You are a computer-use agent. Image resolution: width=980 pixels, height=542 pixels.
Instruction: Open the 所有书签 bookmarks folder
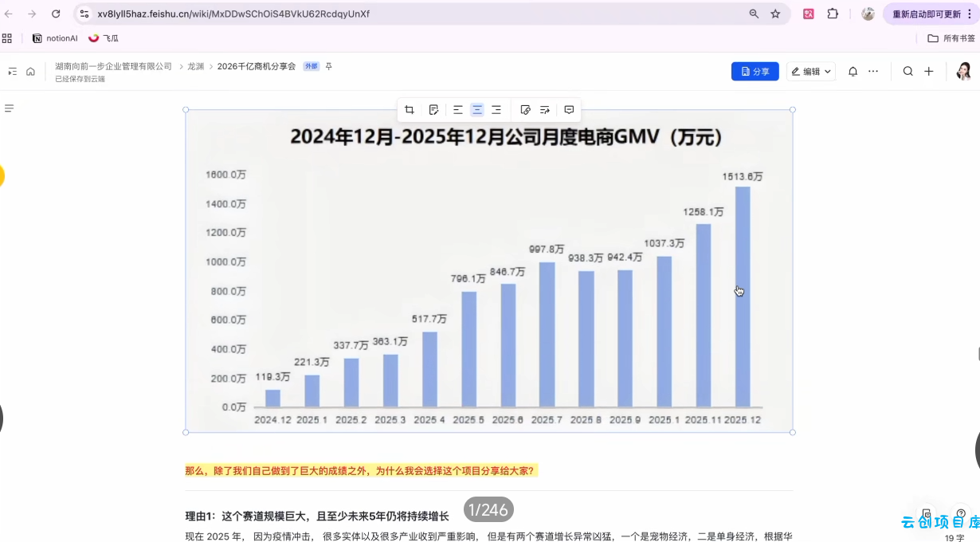pyautogui.click(x=951, y=38)
